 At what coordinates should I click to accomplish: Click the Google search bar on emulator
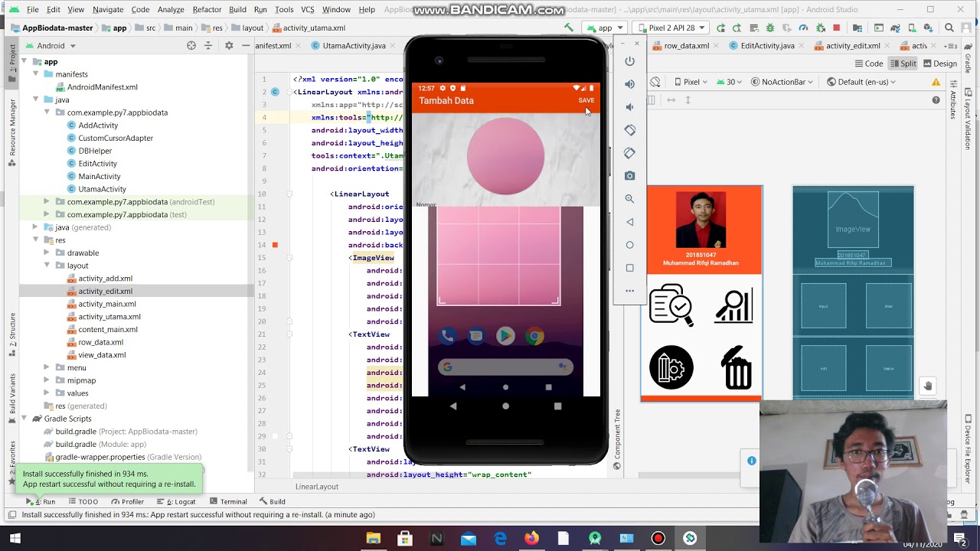[505, 367]
